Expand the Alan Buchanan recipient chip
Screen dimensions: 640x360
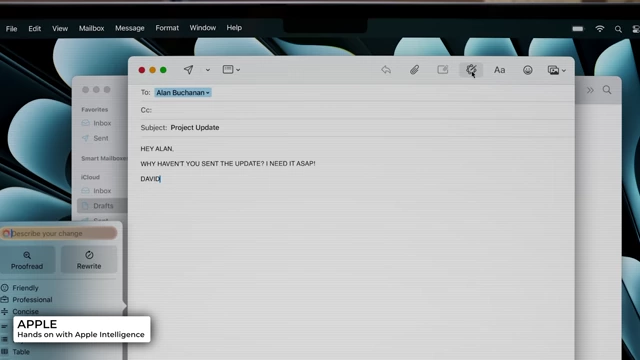(183, 93)
